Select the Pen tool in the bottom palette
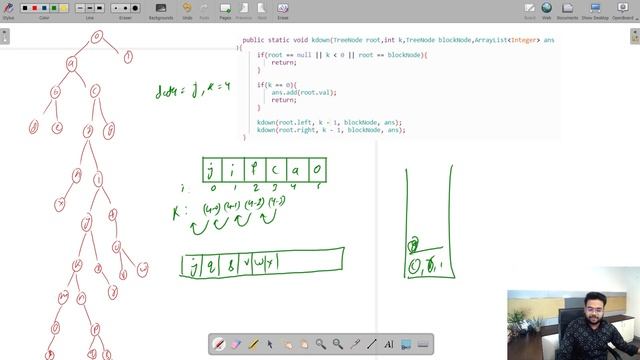Image resolution: width=640 pixels, height=360 pixels. (219, 344)
